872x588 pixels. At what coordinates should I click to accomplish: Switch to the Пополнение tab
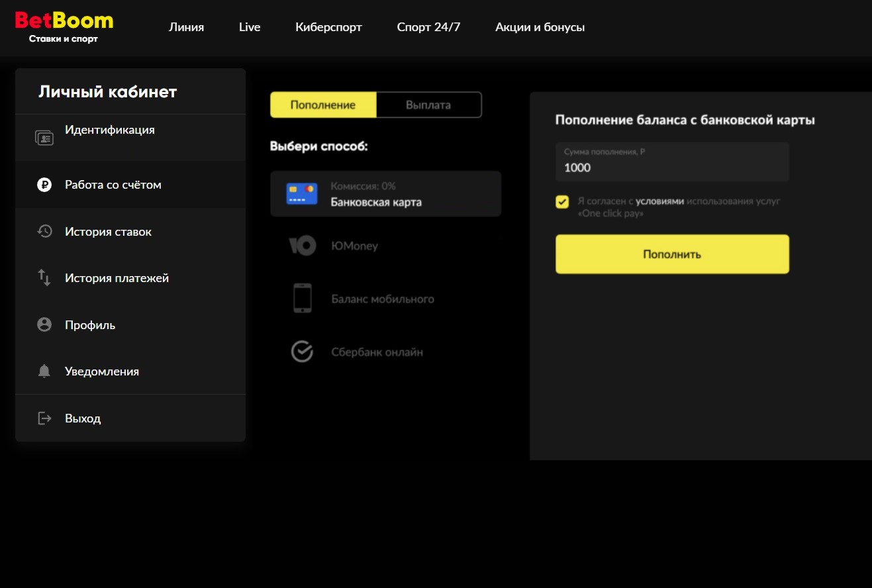[323, 105]
